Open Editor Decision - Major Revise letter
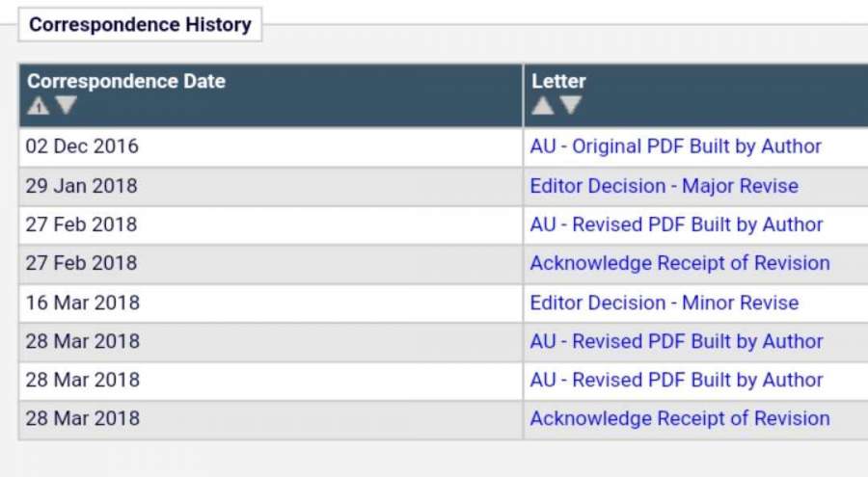This screenshot has height=477, width=868. point(664,186)
